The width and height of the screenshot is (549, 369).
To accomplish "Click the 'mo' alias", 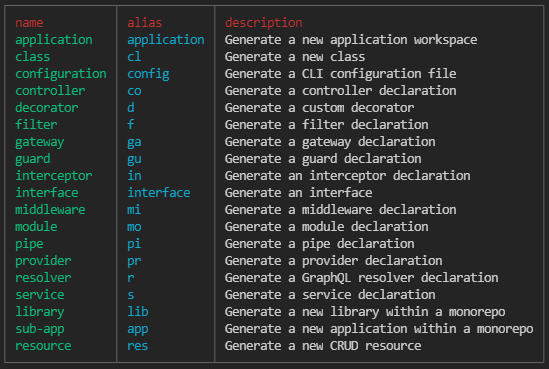I will pos(134,227).
